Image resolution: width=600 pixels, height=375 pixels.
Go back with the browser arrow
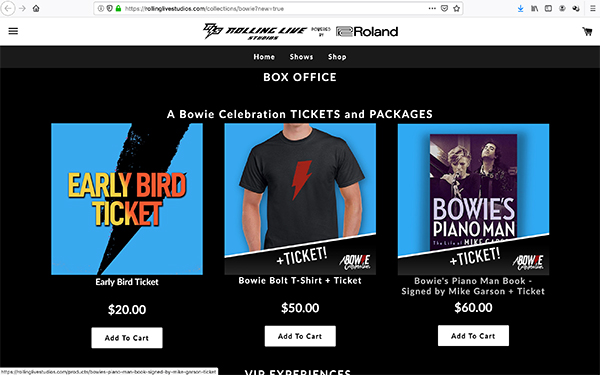coord(8,8)
